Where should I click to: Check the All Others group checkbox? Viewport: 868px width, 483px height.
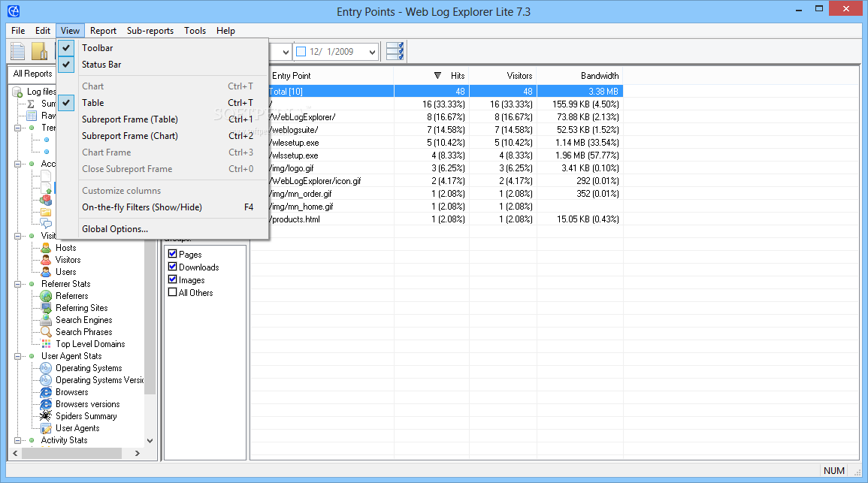(173, 292)
